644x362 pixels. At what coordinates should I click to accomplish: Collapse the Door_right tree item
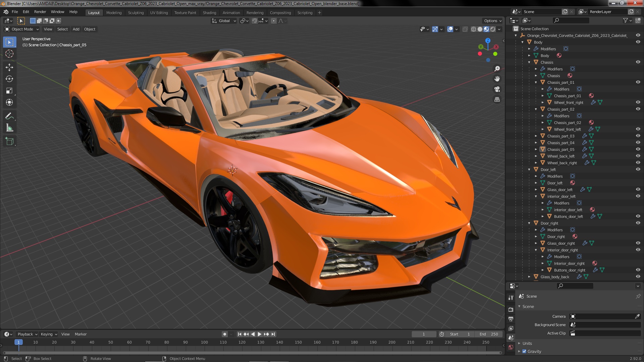point(529,223)
